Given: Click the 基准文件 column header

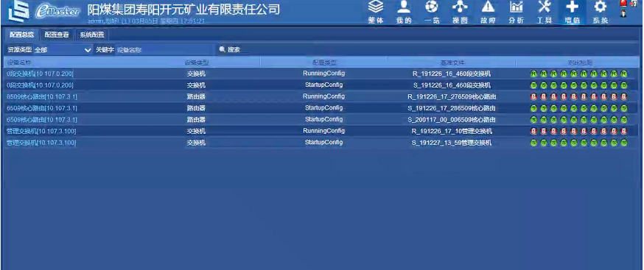Looking at the screenshot, I should pyautogui.click(x=452, y=63).
